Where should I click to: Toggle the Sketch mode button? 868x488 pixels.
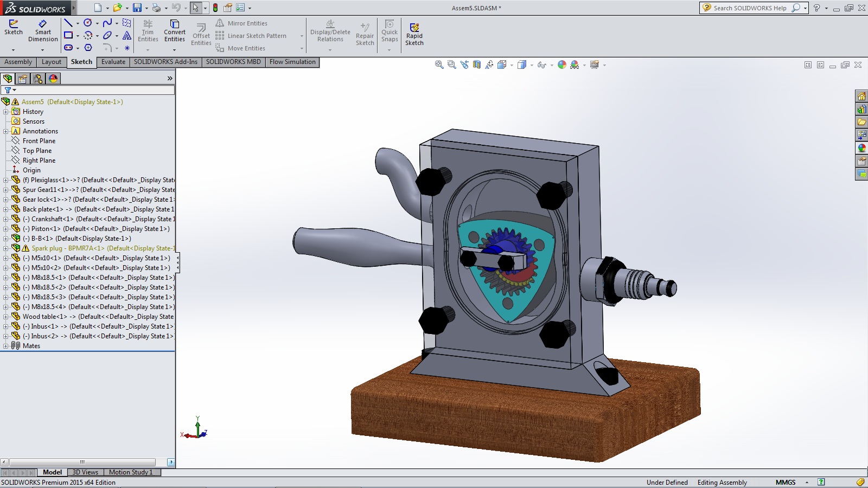14,27
